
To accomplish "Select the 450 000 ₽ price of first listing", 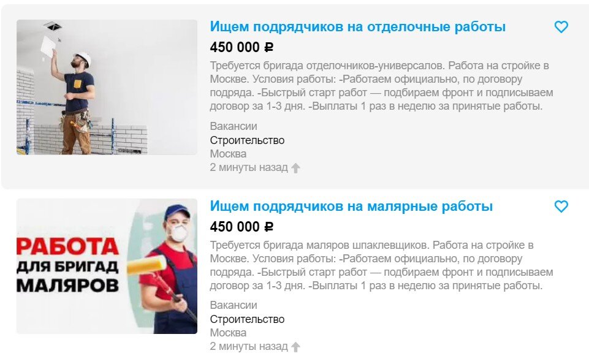I will 241,47.
